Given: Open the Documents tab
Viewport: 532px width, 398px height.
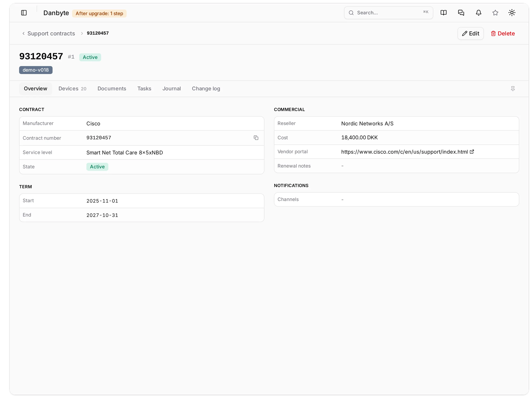Looking at the screenshot, I should pyautogui.click(x=112, y=89).
